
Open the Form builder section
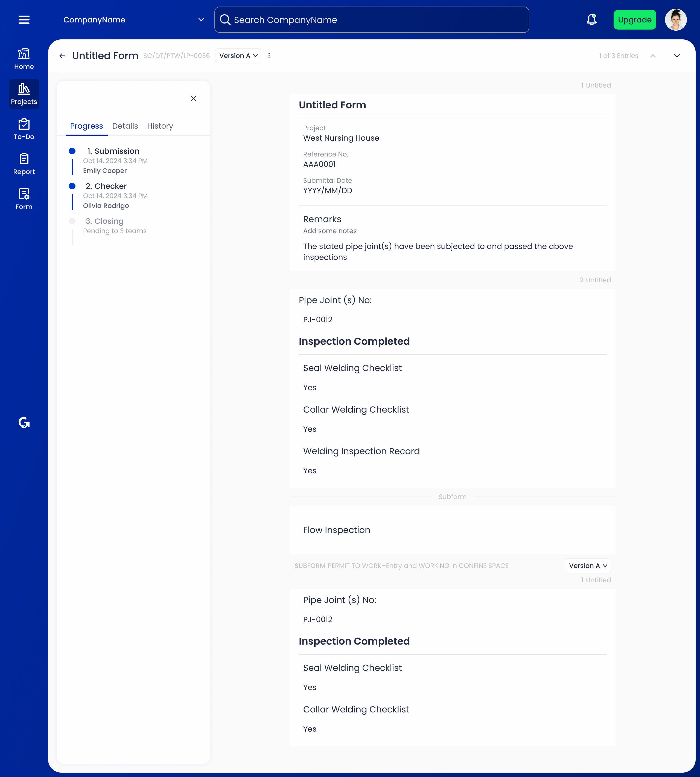tap(24, 199)
